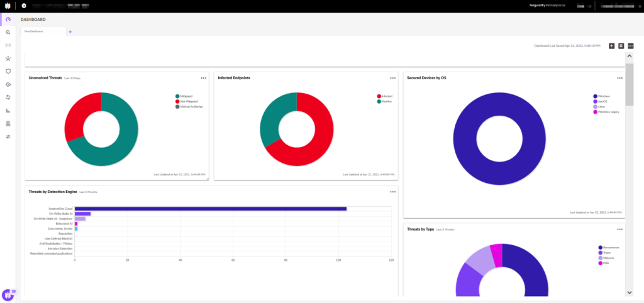Open Threats by Type widget three-dot menu
The height and width of the screenshot is (303, 644).
pos(620,229)
